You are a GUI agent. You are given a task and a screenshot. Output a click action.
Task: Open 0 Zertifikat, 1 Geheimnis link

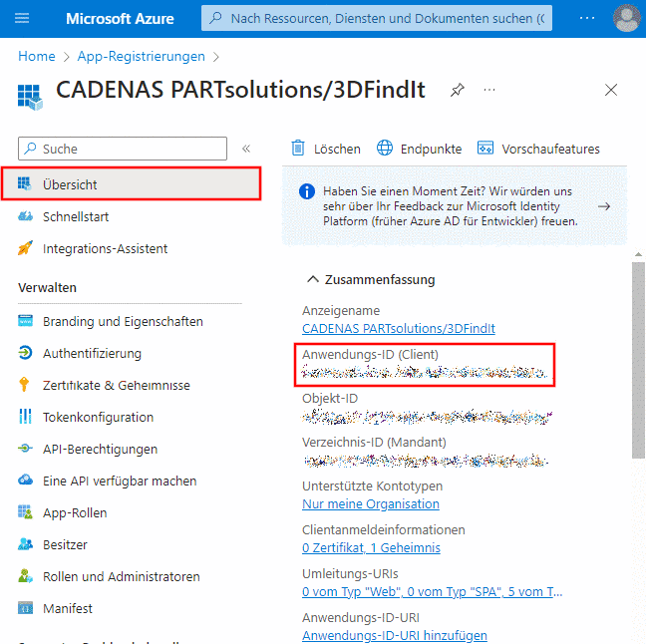(371, 548)
